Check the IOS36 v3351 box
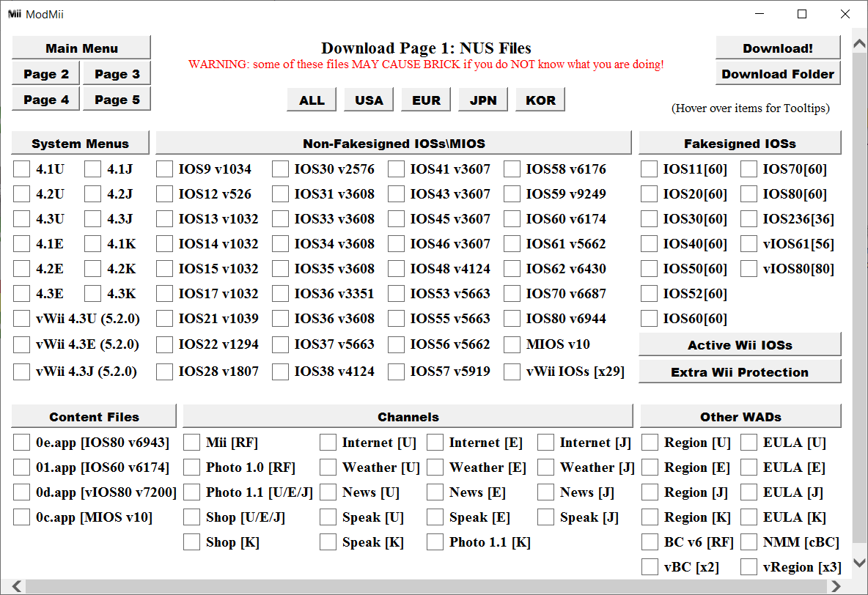Image resolution: width=868 pixels, height=595 pixels. pos(280,293)
